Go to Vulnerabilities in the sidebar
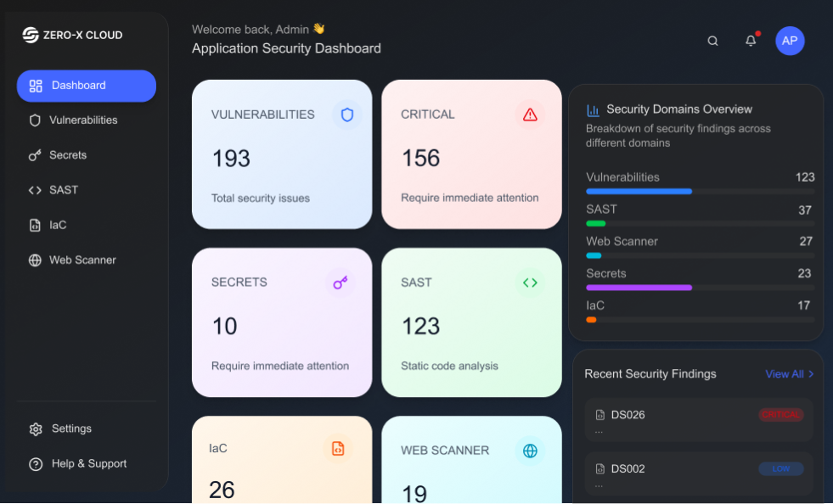The height and width of the screenshot is (504, 833). pyautogui.click(x=83, y=120)
